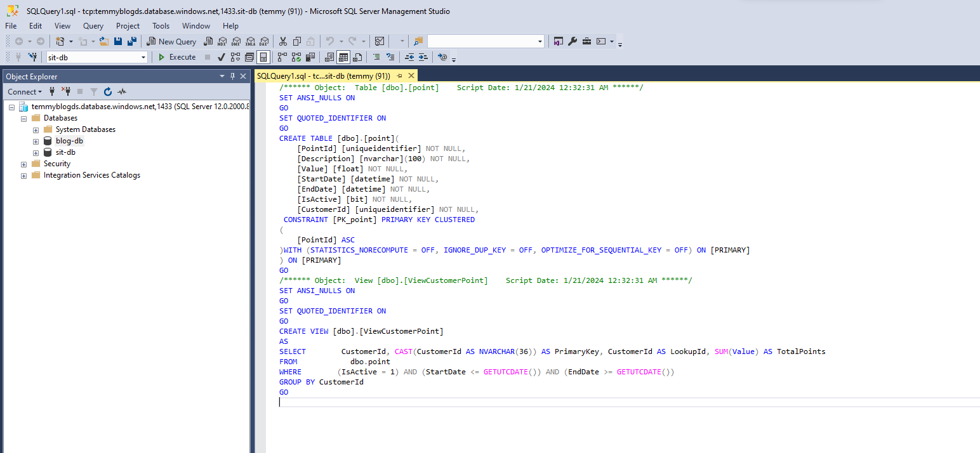The image size is (980, 453).
Task: Click the Analysis Services DAX Query icon
Action: [x=263, y=41]
